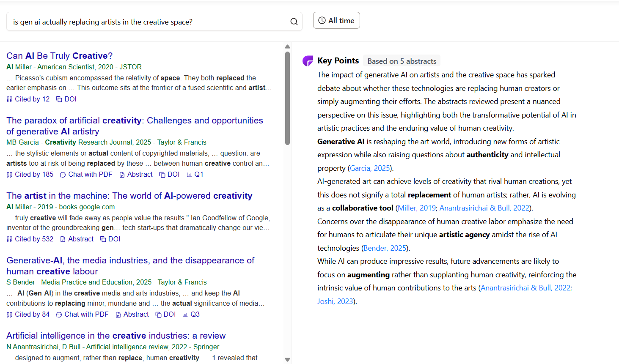The height and width of the screenshot is (364, 619).
Task: Follow the Bender, 2025 citation link
Action: click(x=385, y=248)
